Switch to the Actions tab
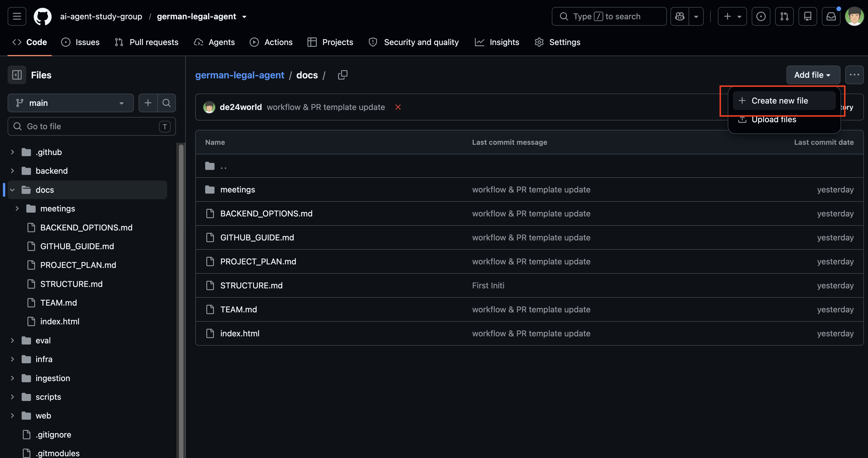The image size is (868, 458). (x=271, y=42)
